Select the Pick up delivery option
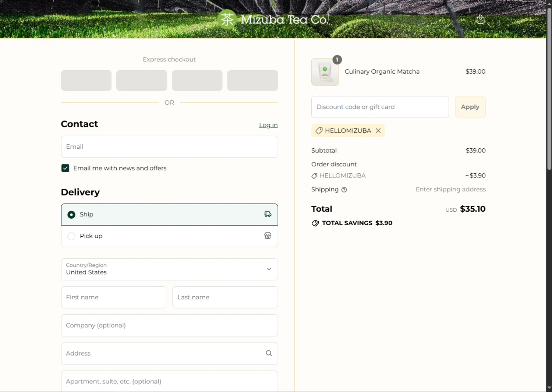 click(x=169, y=236)
